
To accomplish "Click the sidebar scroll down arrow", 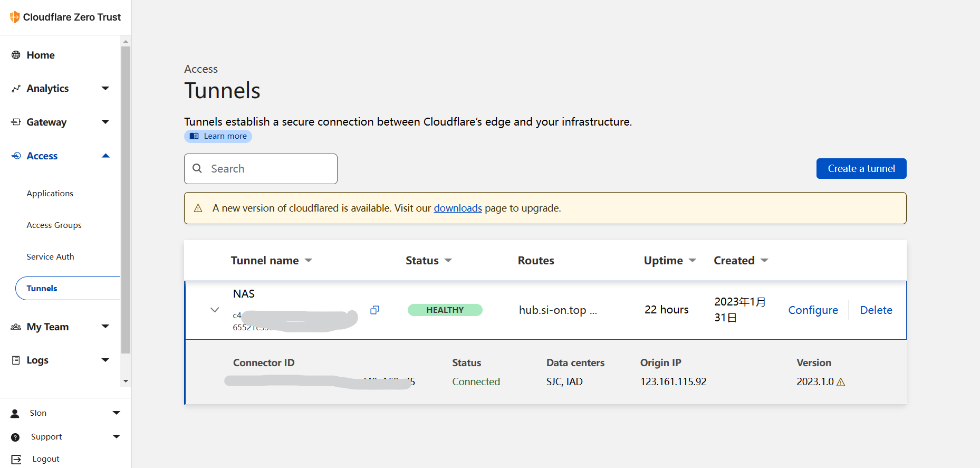I will 126,381.
